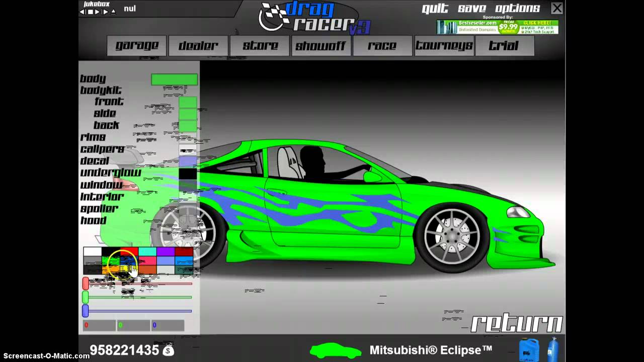The image size is (644, 362).
Task: Open the tourneys tab
Action: 444,46
